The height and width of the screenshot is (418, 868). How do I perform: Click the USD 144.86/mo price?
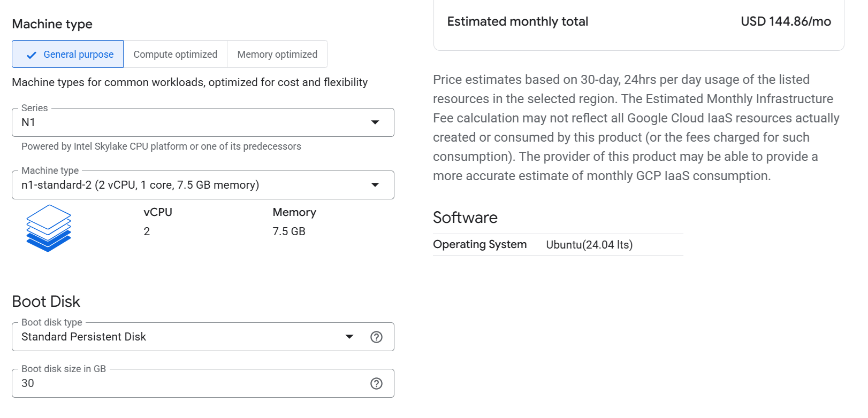pos(786,21)
